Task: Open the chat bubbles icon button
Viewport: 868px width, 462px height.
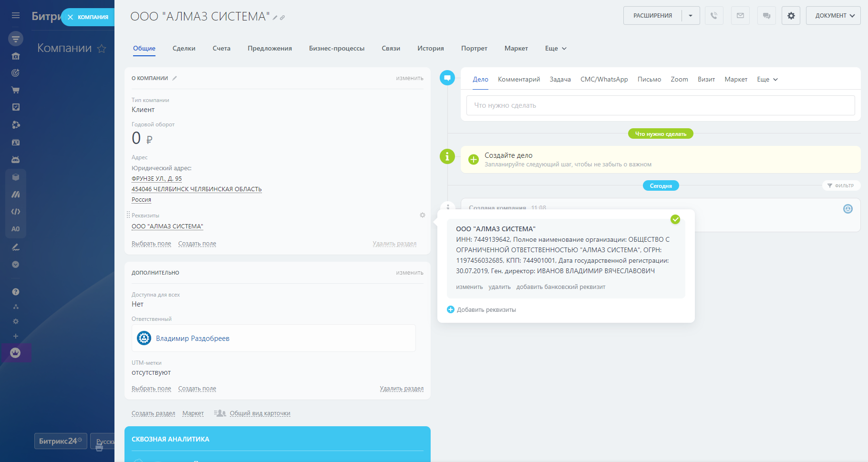Action: click(766, 16)
